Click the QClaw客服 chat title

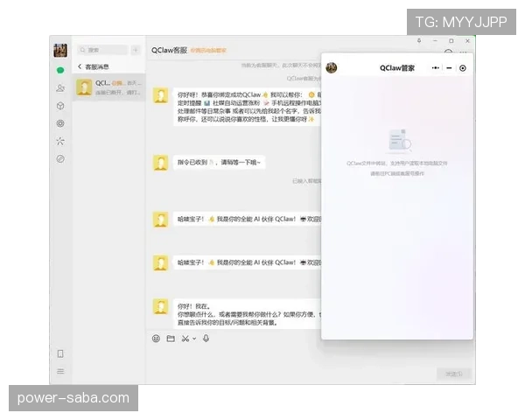[169, 50]
